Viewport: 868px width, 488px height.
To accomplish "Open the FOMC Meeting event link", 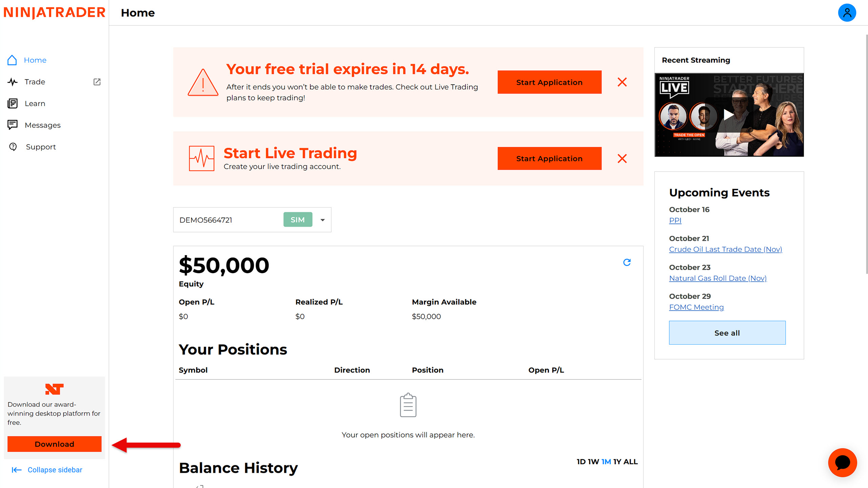I will (x=696, y=307).
